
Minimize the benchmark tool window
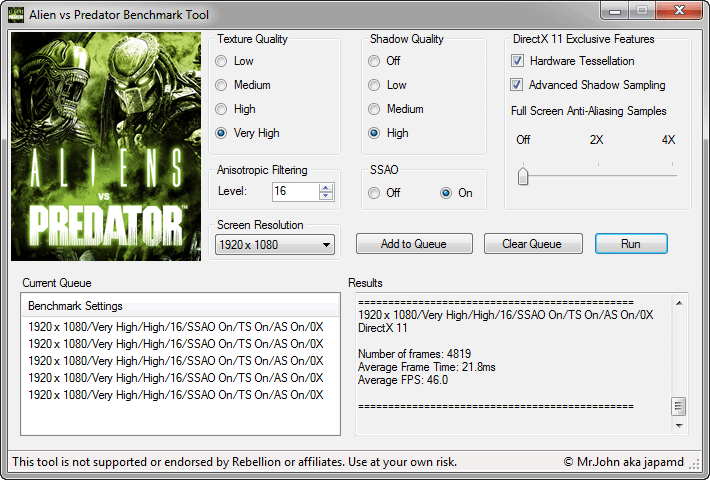pos(614,11)
